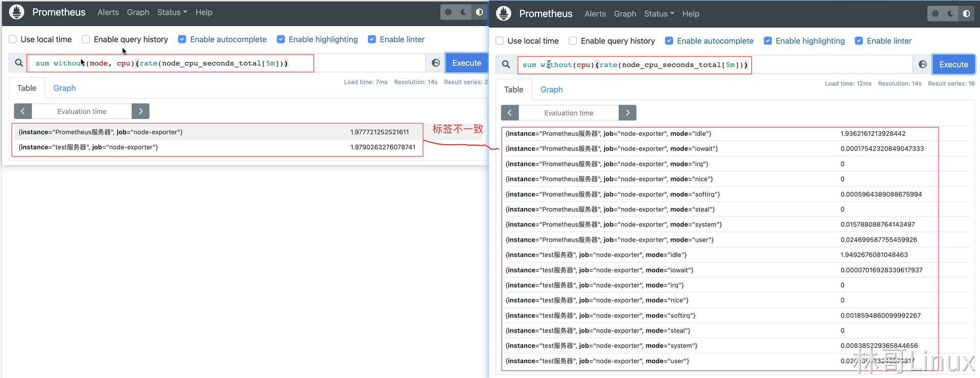Uncheck Enable highlighting in right window
Image resolution: width=980 pixels, height=378 pixels.
point(768,41)
